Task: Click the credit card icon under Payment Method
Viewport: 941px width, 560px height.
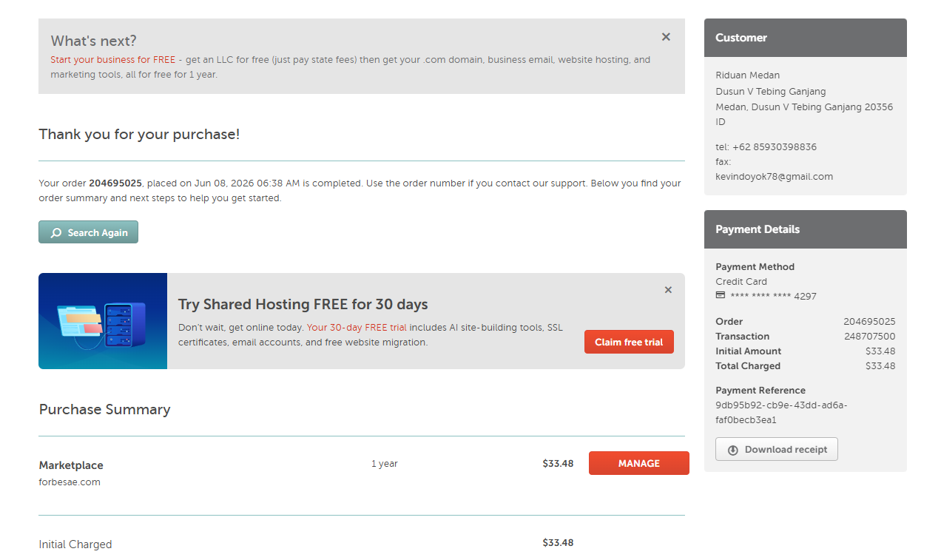Action: (x=721, y=295)
